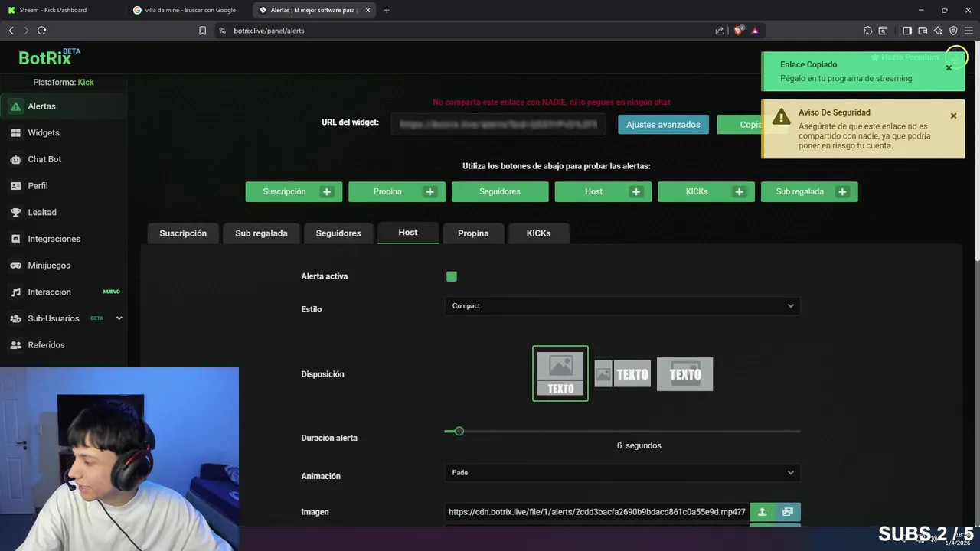The image size is (980, 551).
Task: Test the Suscripción alert button
Action: [x=284, y=192]
